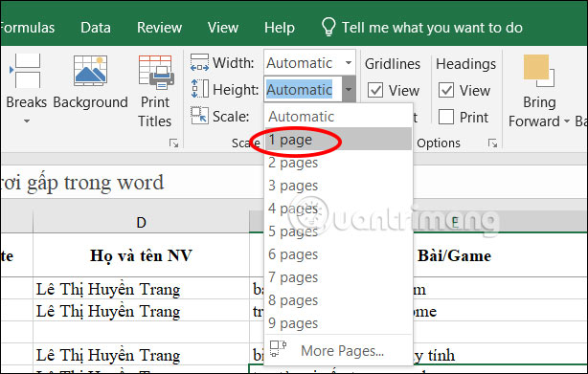Click the Bring Forward icon
Screen dimensions: 588x374
point(539,71)
